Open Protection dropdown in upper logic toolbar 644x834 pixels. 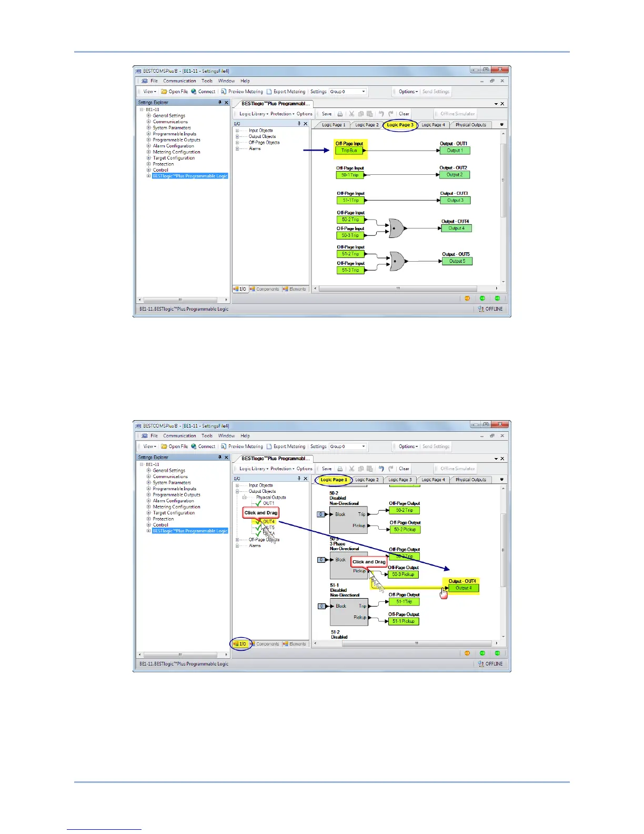[283, 114]
